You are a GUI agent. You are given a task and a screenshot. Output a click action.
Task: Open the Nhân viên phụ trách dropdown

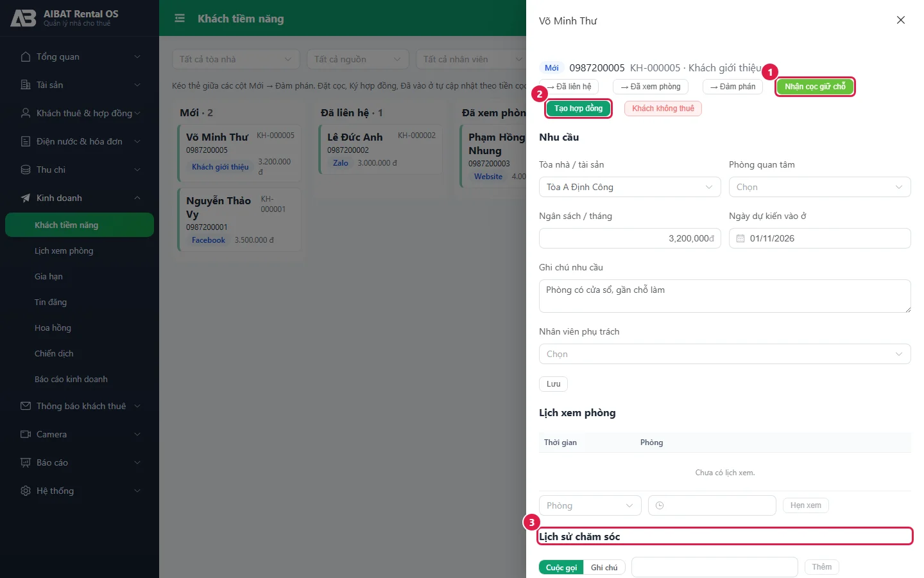[x=725, y=354]
